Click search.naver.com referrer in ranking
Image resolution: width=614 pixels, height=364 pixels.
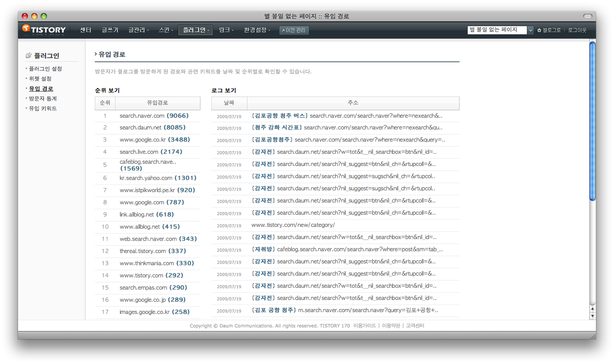click(142, 116)
